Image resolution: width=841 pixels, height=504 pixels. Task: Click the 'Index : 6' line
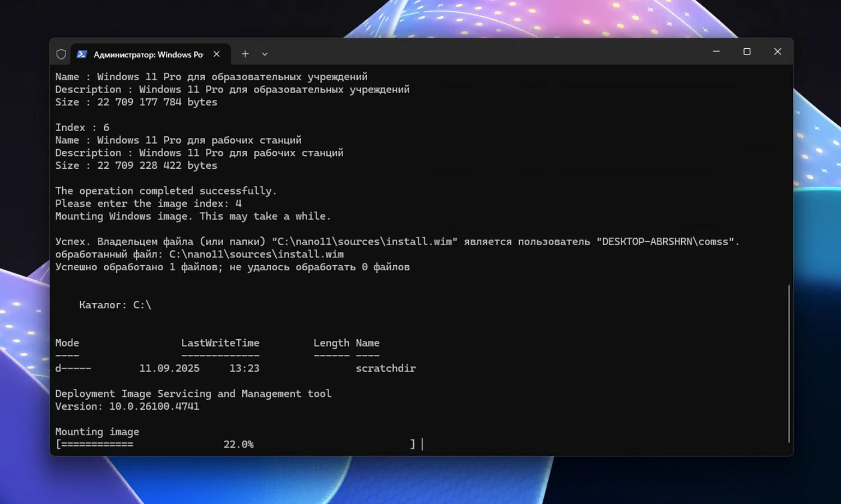point(82,128)
